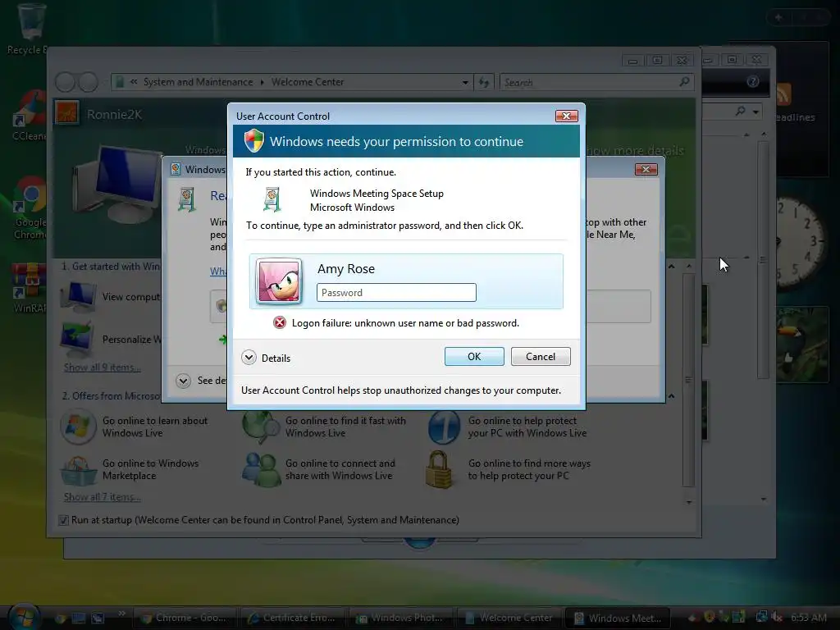Screen dimensions: 840x630
Task: Click Go online to Windows Marketplace
Action: (151, 470)
